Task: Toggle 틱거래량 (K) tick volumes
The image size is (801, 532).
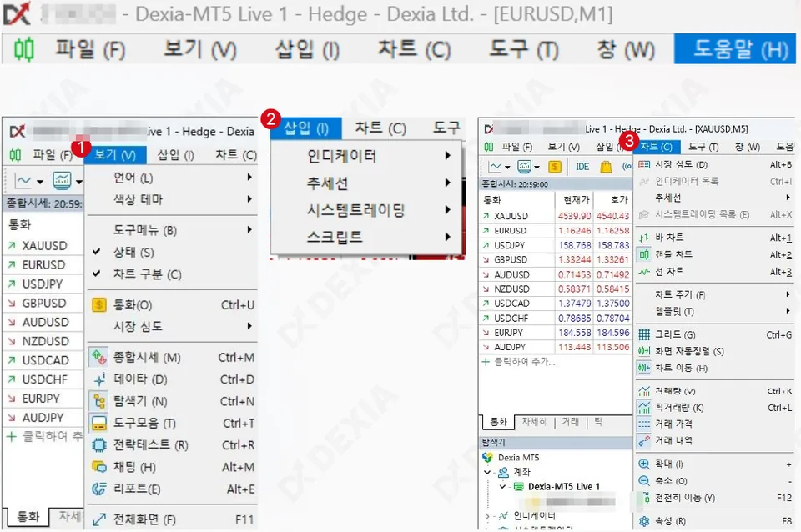Action: [x=715, y=408]
